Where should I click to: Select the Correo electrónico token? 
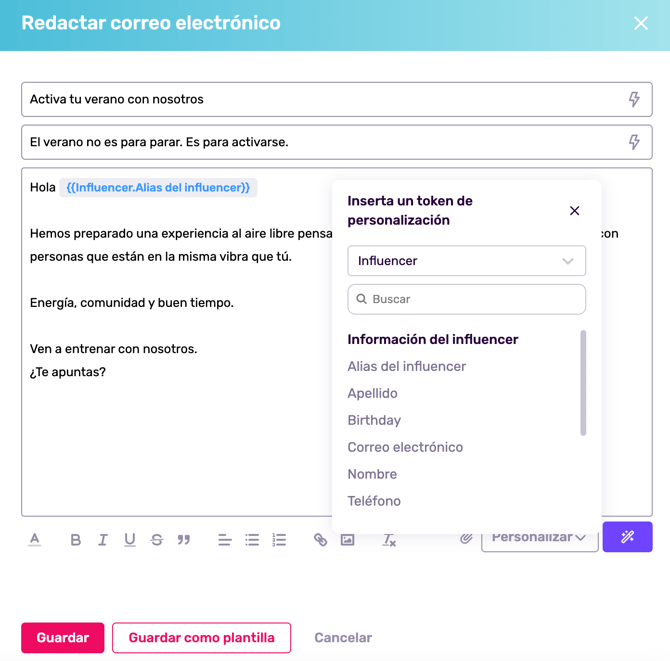tap(405, 447)
